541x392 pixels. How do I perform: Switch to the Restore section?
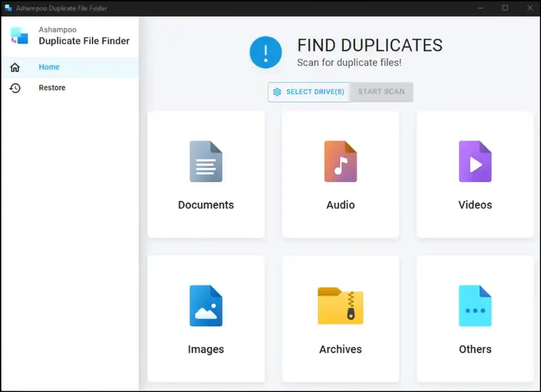click(x=52, y=87)
